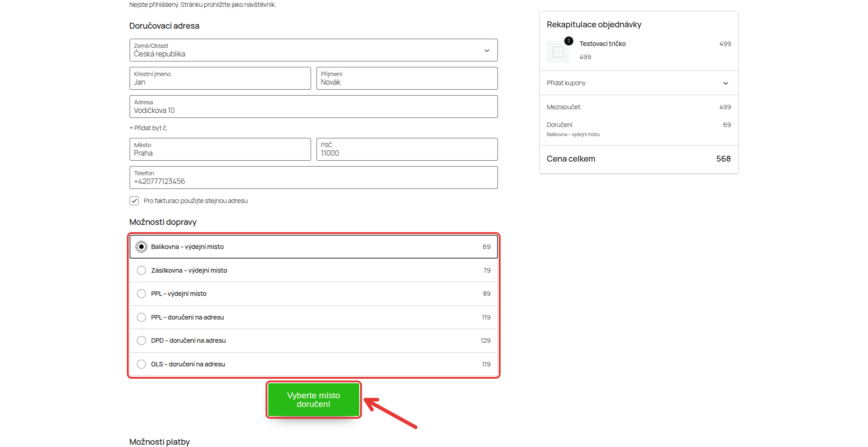Click the green Vyberte místo doručení button
Screen dimensions: 868x447
click(313, 400)
